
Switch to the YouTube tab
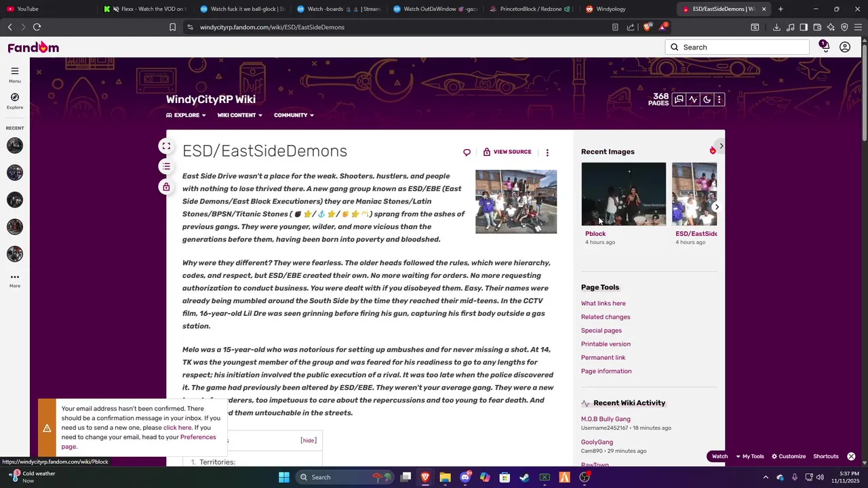[x=47, y=9]
